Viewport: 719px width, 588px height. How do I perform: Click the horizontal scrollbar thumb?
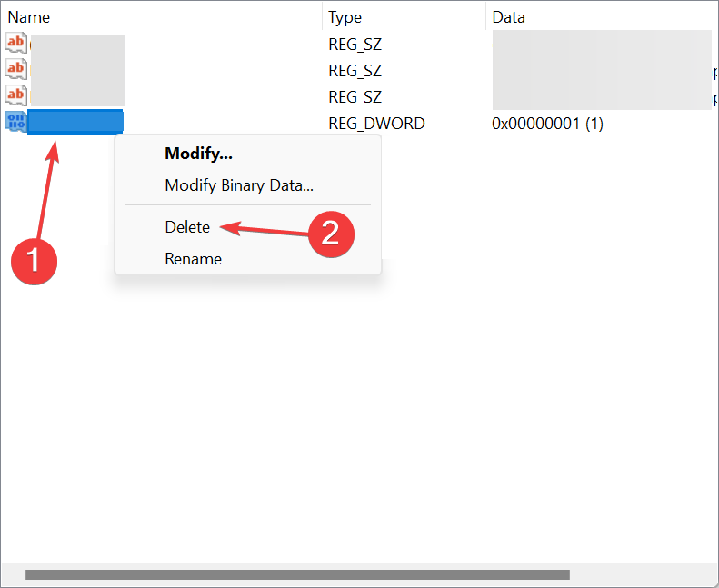tap(297, 574)
